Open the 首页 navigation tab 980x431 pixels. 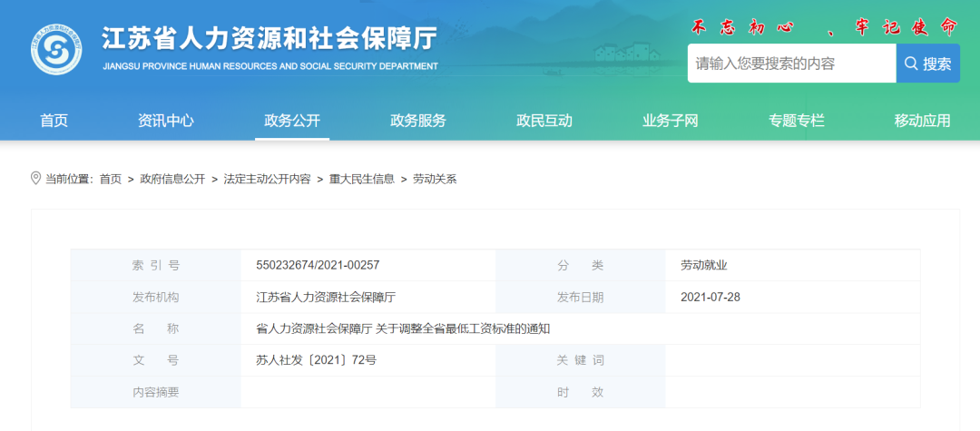(54, 121)
